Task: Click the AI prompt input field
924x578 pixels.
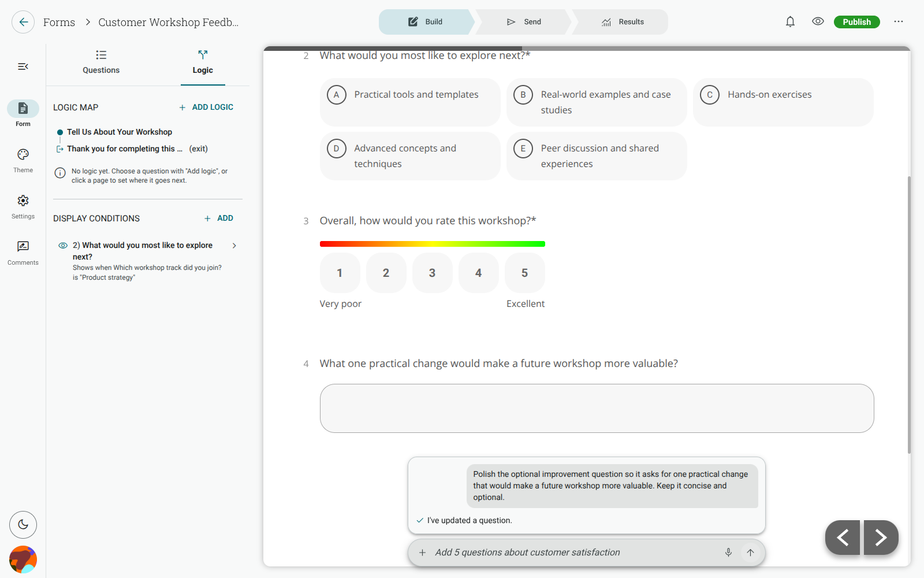Action: [x=575, y=553]
